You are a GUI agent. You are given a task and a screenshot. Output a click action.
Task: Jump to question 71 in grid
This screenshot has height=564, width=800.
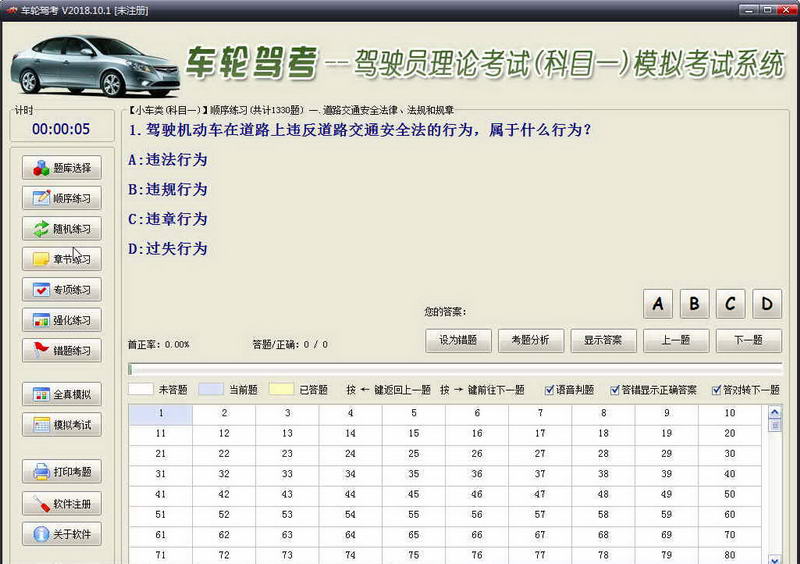click(x=161, y=555)
